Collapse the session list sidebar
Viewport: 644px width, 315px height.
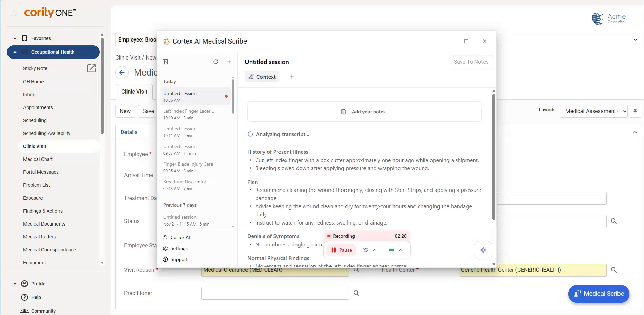pyautogui.click(x=165, y=62)
